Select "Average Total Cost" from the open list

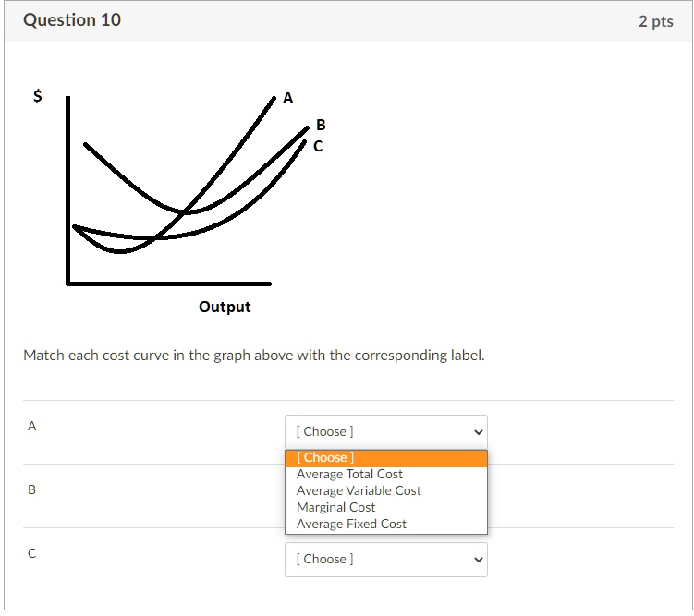(349, 474)
